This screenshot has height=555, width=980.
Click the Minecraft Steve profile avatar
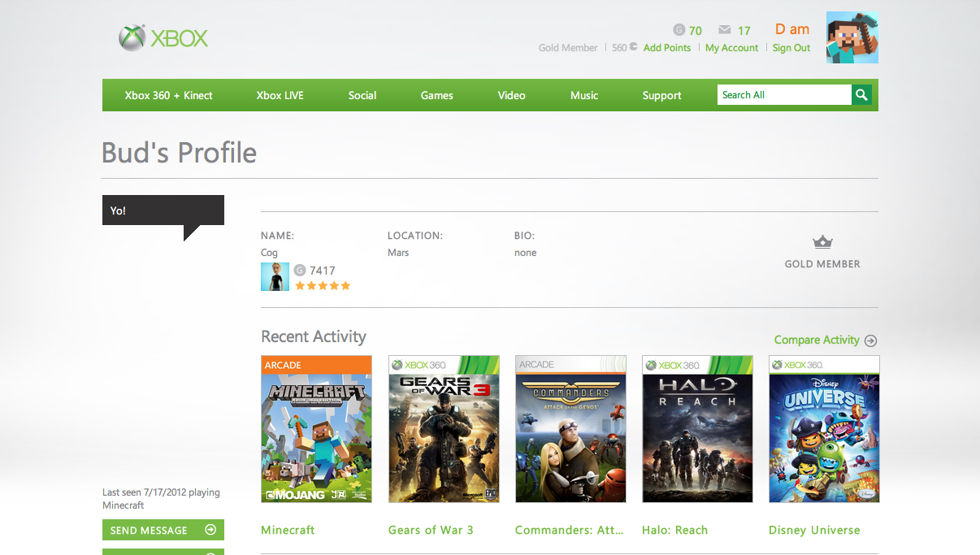pos(852,37)
